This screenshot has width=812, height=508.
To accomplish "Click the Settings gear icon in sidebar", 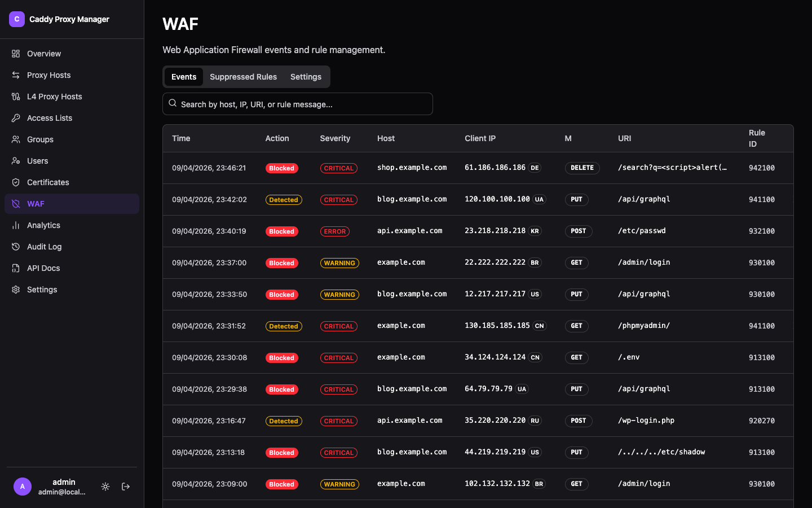I will 16,290.
